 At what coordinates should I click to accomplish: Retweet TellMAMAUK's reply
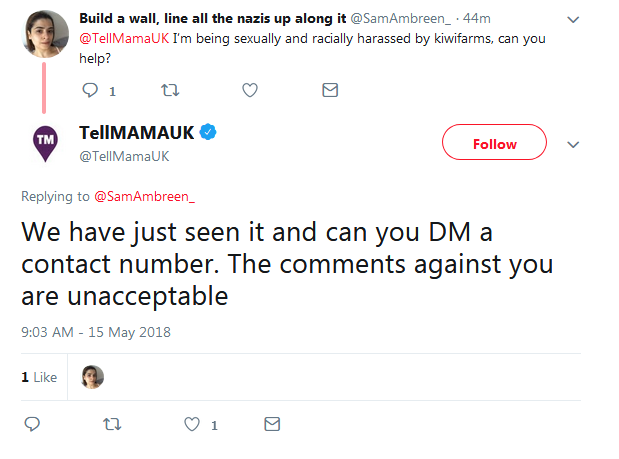tap(112, 424)
